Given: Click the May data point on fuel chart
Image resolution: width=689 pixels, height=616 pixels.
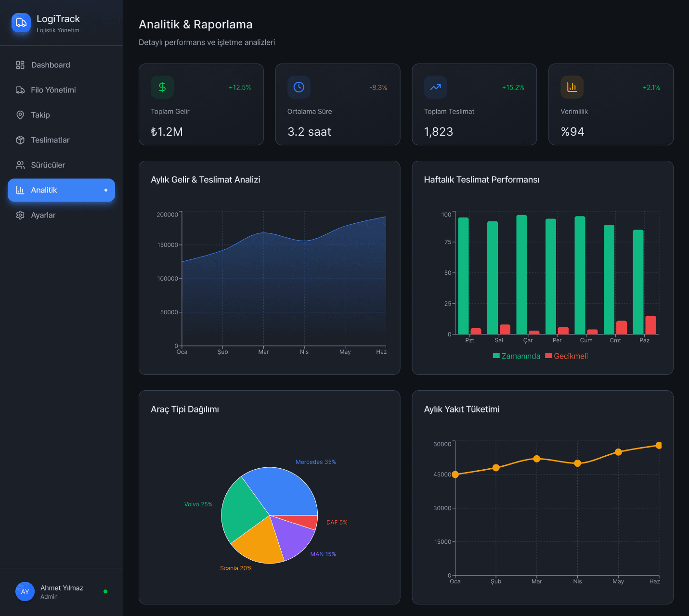Looking at the screenshot, I should click(x=618, y=452).
